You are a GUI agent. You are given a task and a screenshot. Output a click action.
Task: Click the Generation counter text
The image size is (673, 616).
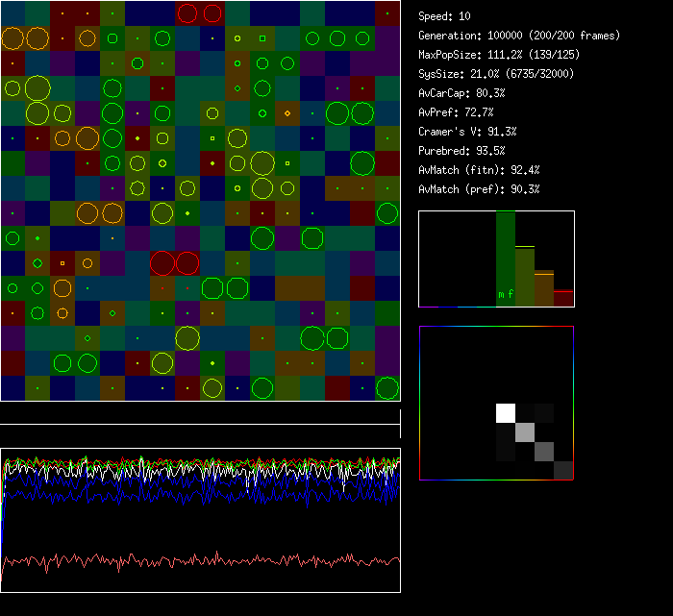tap(519, 36)
